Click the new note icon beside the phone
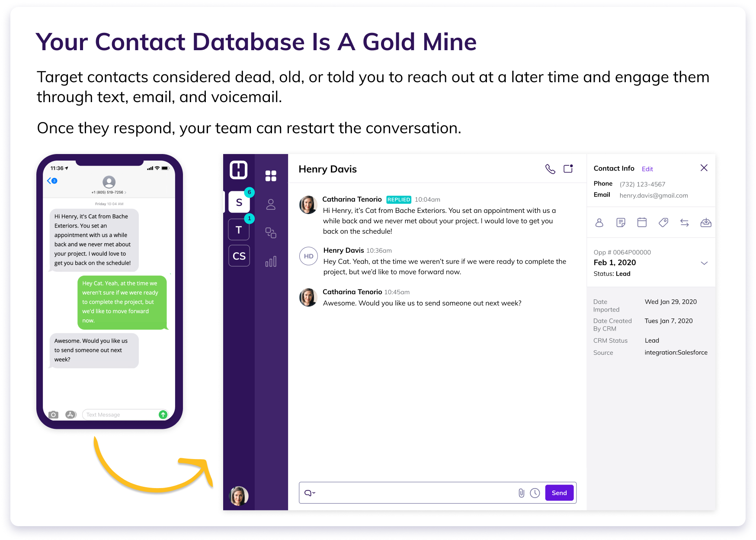This screenshot has height=540, width=756. [568, 169]
